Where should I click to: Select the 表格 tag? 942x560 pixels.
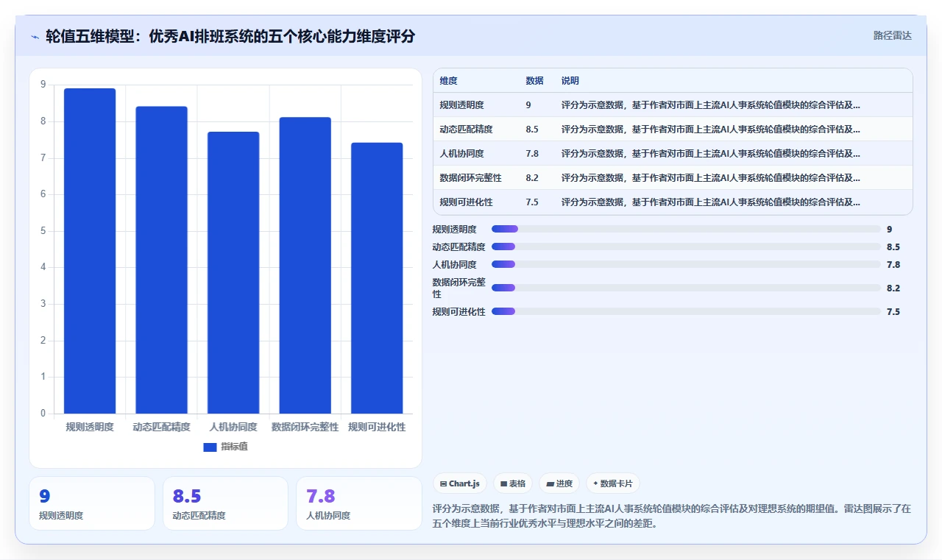click(x=513, y=483)
